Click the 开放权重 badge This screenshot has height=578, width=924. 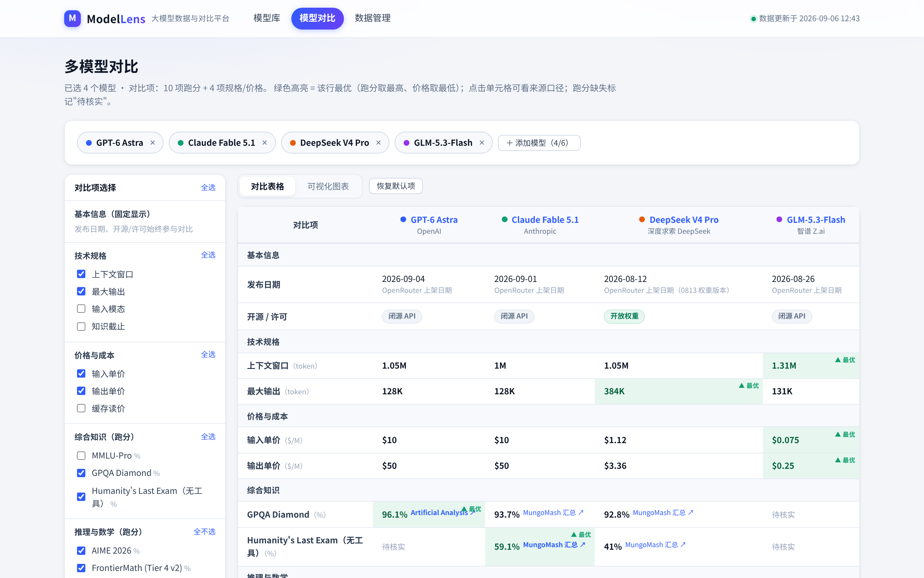pyautogui.click(x=624, y=316)
